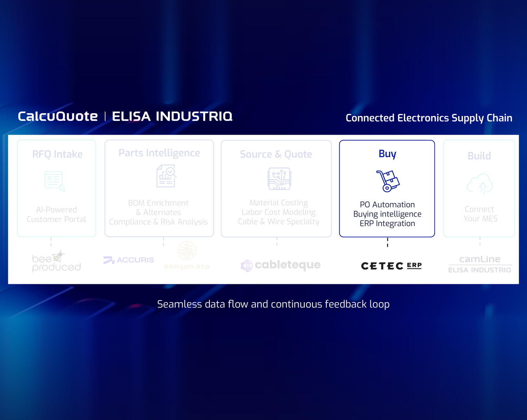
Task: Open the Accuris logo
Action: click(x=129, y=260)
